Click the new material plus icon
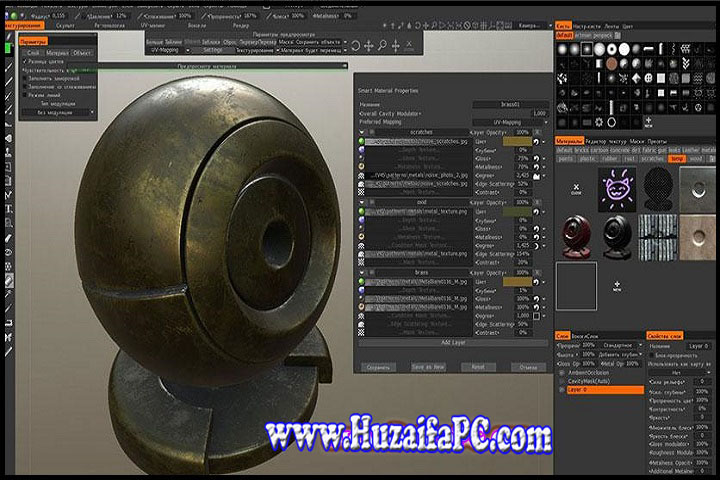Image resolution: width=720 pixels, height=480 pixels. 617,286
